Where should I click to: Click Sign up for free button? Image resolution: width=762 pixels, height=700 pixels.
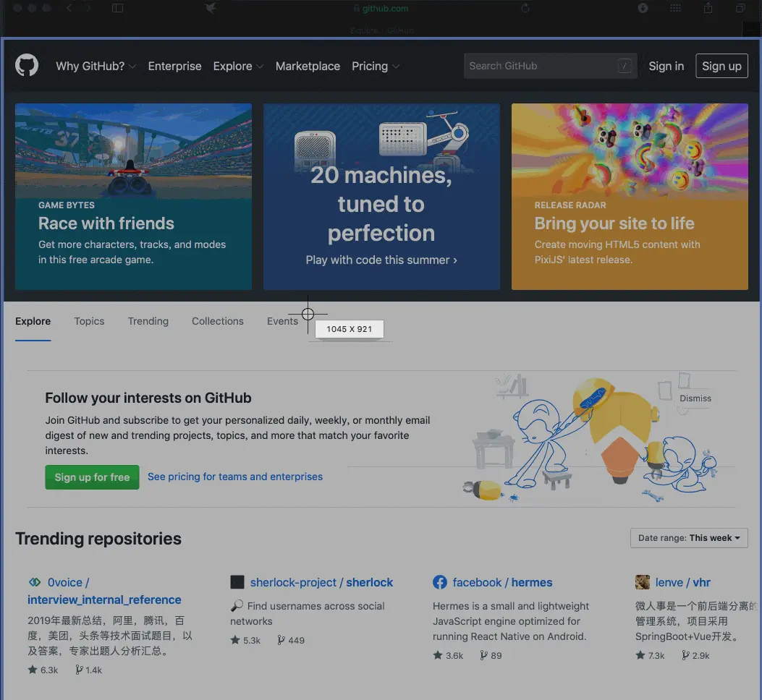tap(93, 477)
